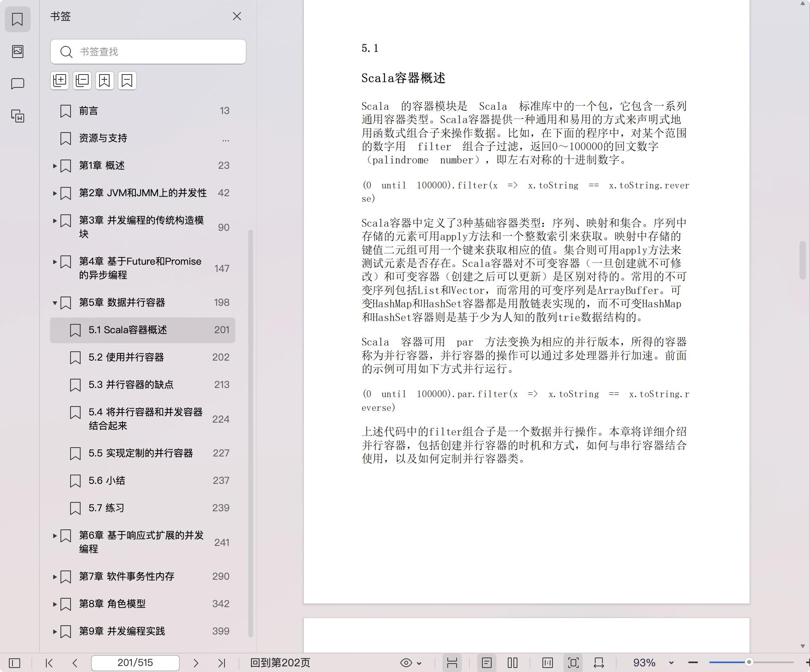
Task: Go to 5.2 使用并行容器
Action: pos(143,357)
